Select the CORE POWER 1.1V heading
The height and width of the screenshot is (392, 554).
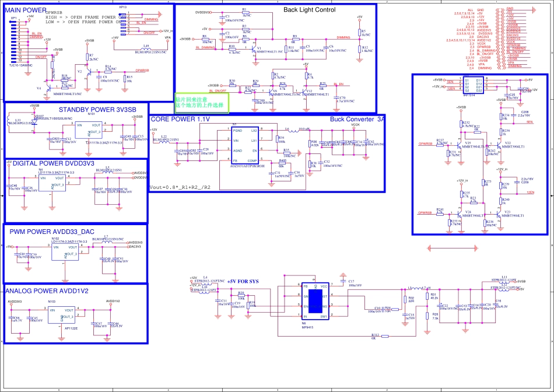pos(180,119)
